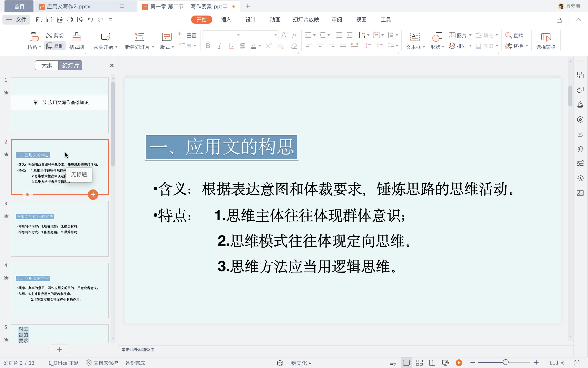This screenshot has height=368, width=588.
Task: Expand the 粘贴 paste dropdown arrow
Action: (x=40, y=47)
